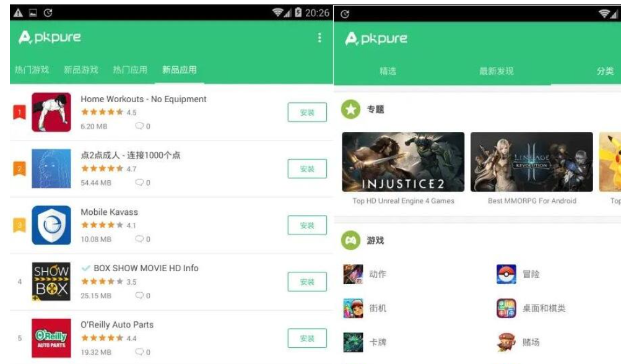Image resolution: width=621 pixels, height=364 pixels.
Task: Open the Mobile Kavass shield icon
Action: tap(51, 225)
